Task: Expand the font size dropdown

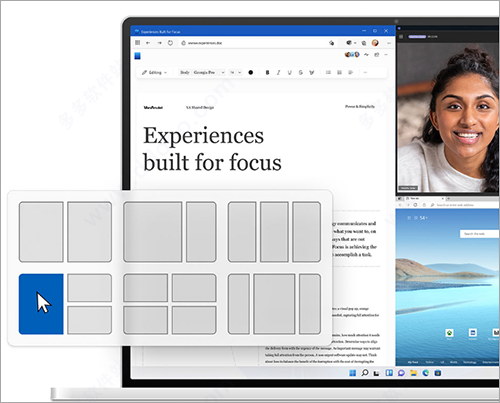Action: [236, 72]
